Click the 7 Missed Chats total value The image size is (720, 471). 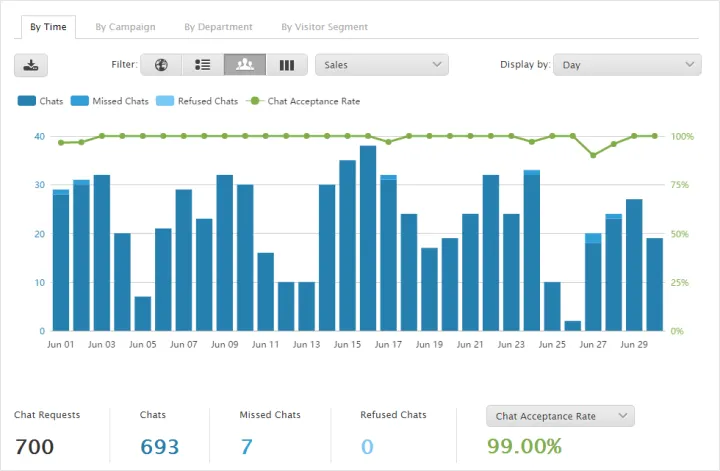[246, 446]
